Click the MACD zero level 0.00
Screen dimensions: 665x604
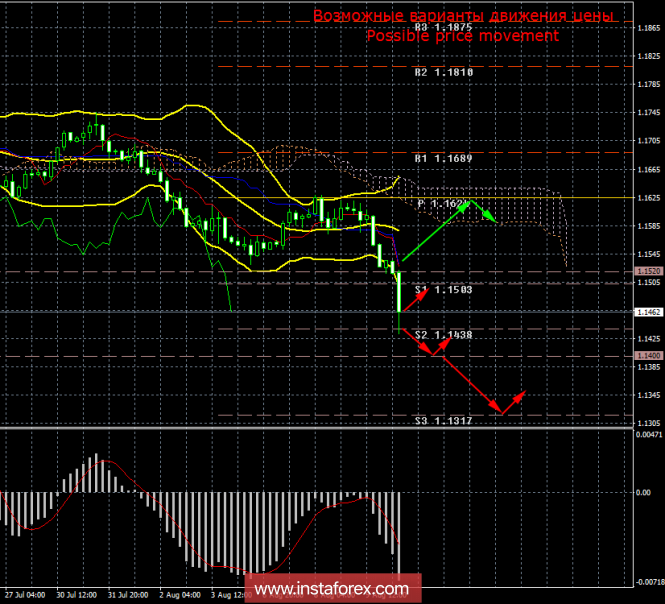tap(643, 492)
